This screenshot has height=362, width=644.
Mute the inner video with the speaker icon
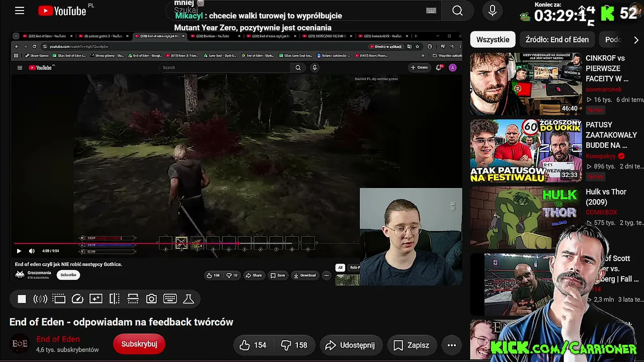pos(32,251)
